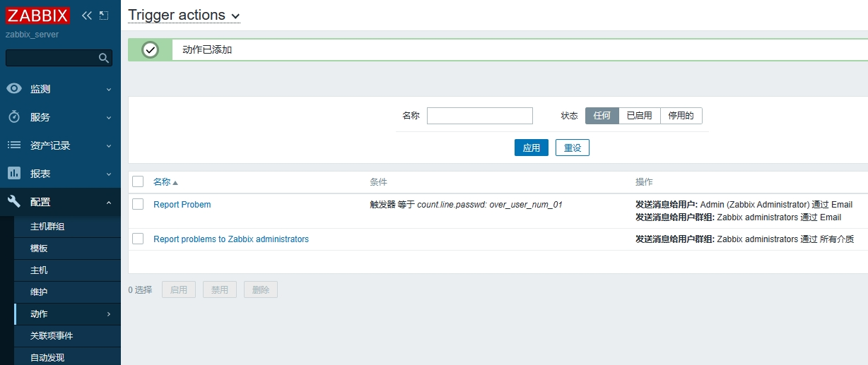Click the 名称 filter input field

point(479,116)
